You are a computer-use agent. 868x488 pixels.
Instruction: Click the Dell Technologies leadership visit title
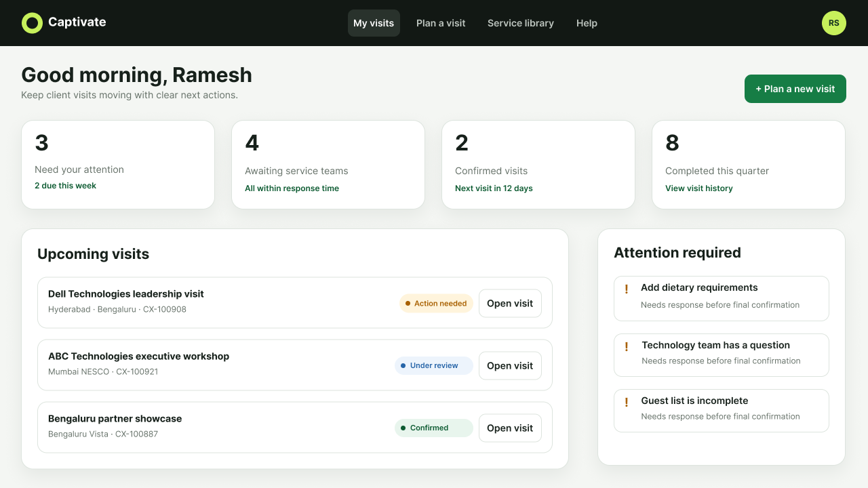pos(126,294)
